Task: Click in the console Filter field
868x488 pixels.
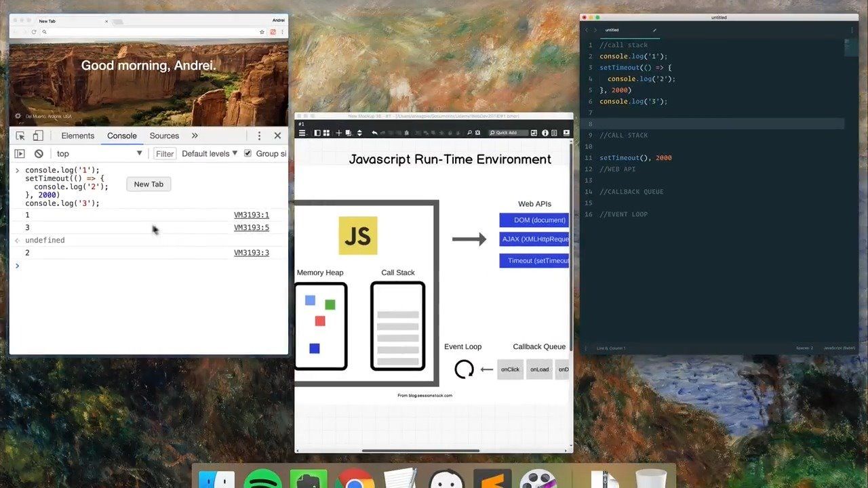Action: point(165,154)
